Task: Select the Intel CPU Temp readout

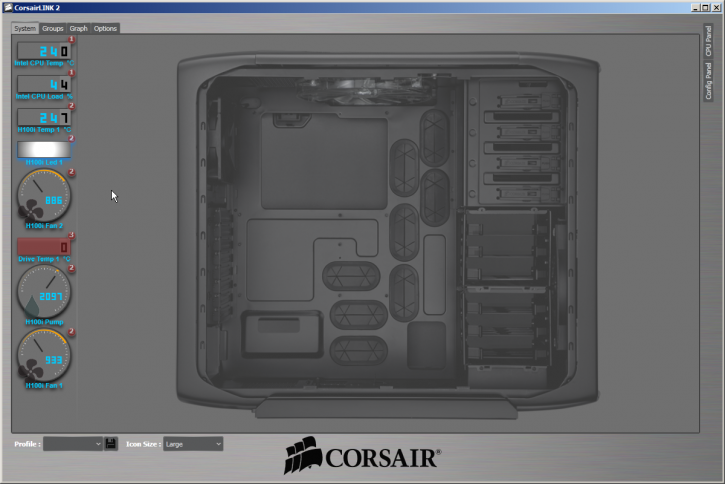Action: [44, 51]
